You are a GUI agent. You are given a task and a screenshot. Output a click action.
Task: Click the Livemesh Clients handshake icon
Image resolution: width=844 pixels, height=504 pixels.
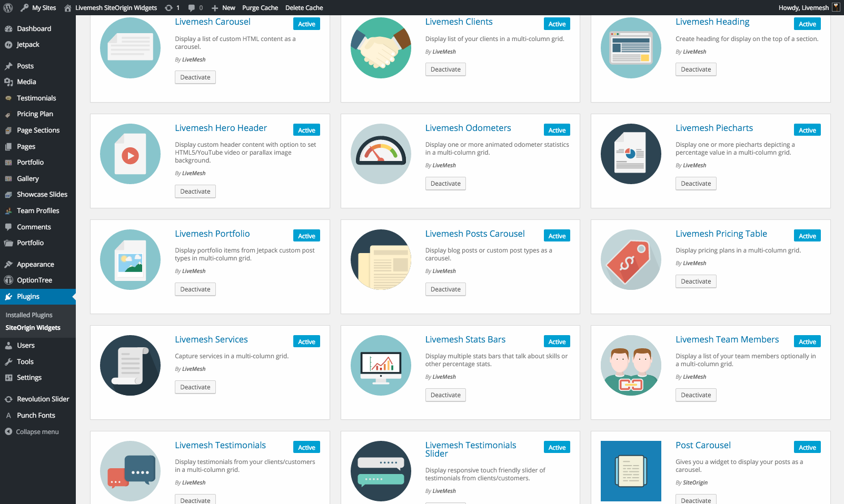381,48
